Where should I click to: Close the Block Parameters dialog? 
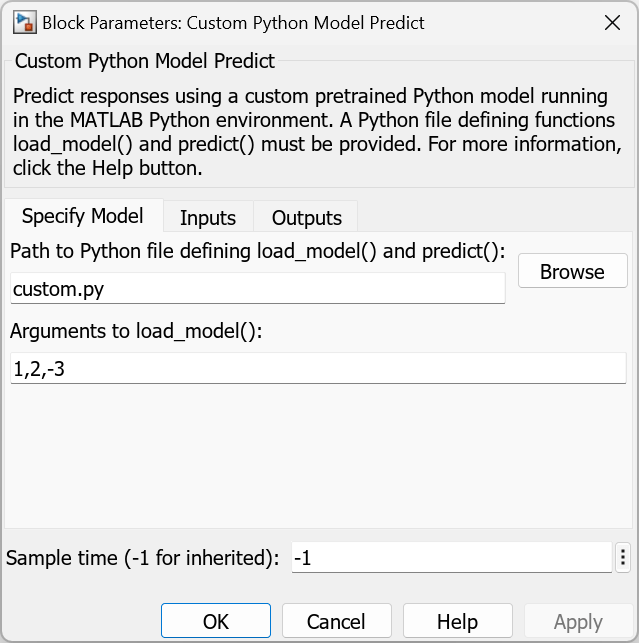(609, 22)
